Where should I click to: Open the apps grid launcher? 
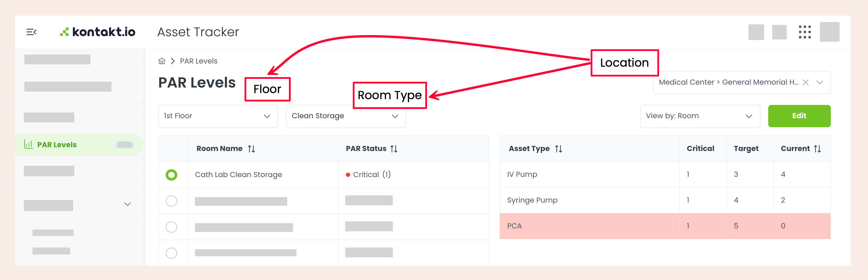[x=805, y=32]
